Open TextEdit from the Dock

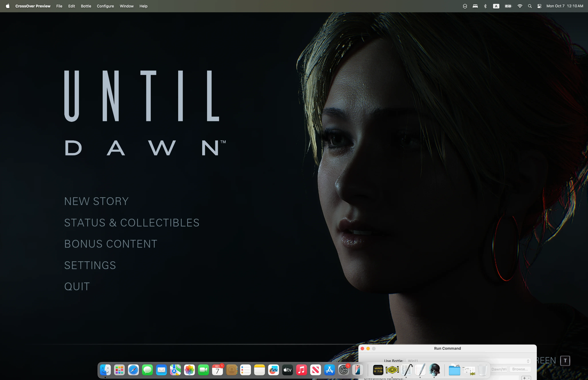coord(420,370)
